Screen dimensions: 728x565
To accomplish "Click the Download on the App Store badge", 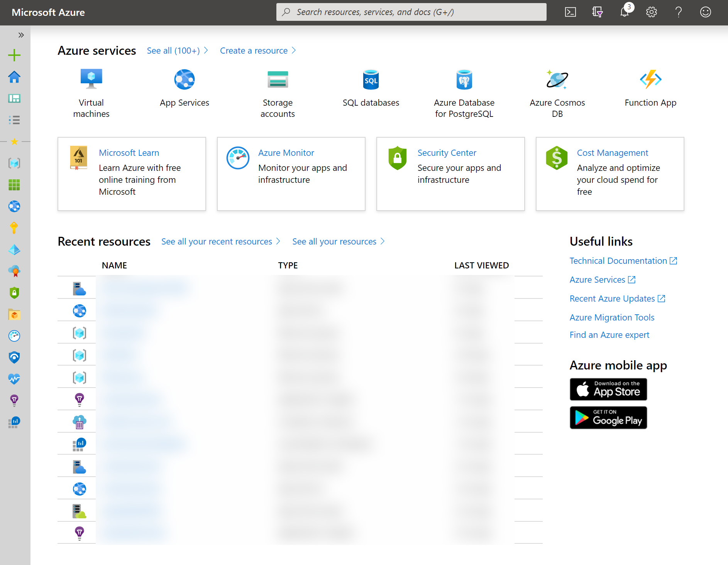I will (x=608, y=390).
